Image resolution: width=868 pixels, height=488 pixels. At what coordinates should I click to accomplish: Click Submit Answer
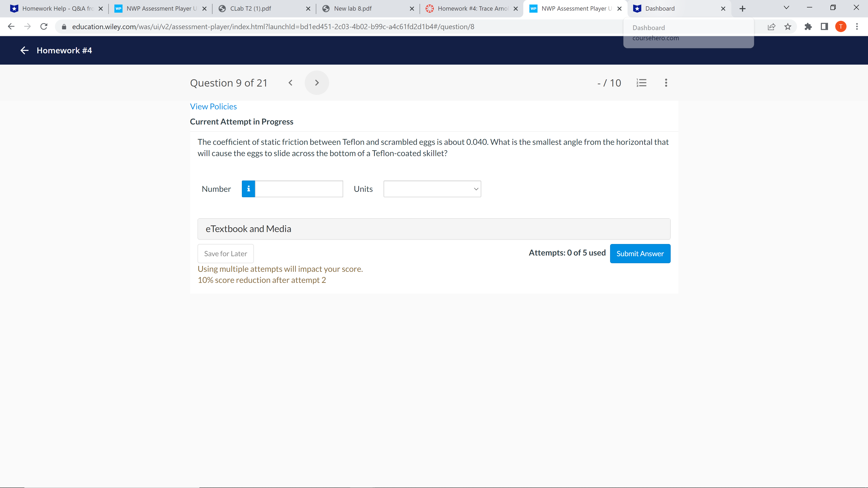coord(640,253)
